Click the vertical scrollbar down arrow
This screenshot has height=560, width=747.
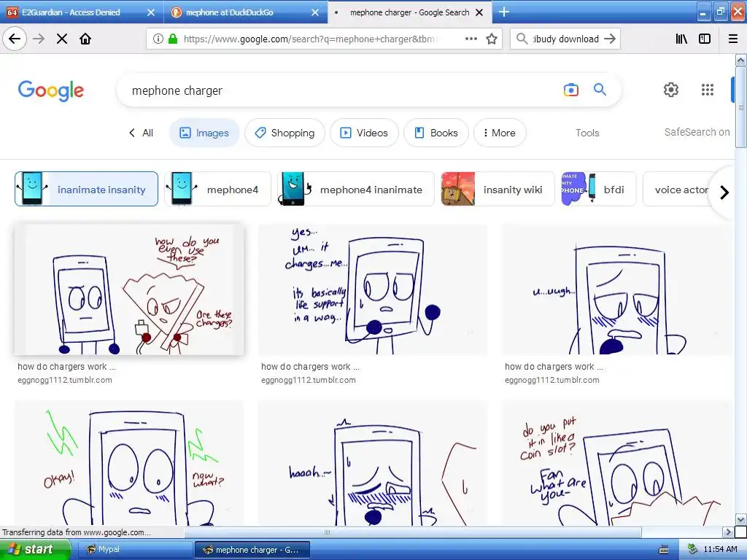pos(740,519)
